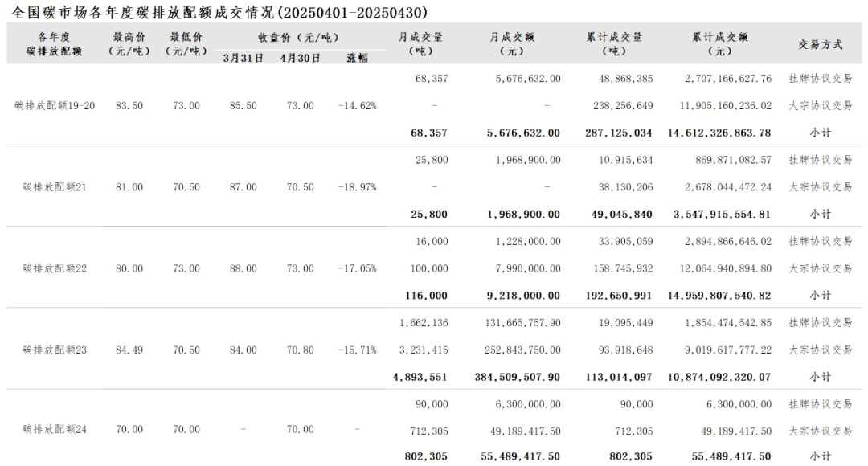Select the 14,612,326,863.78 cumulative amount subtotal
Image resolution: width=868 pixels, height=466 pixels.
point(719,133)
